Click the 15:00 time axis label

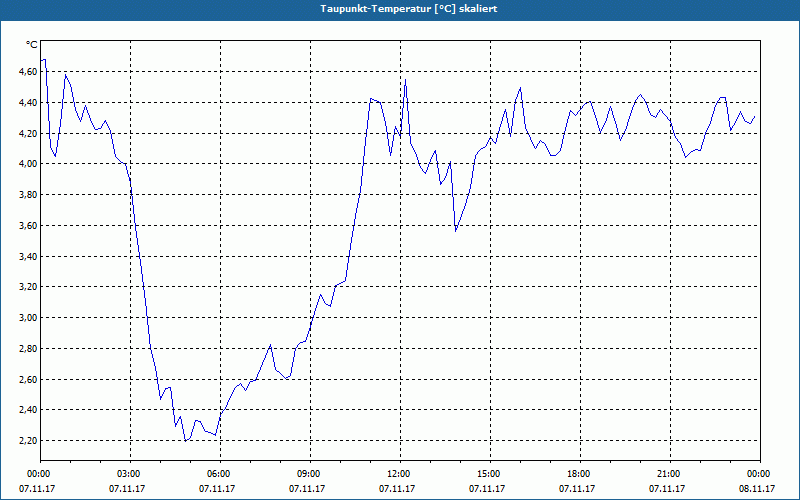tap(487, 474)
